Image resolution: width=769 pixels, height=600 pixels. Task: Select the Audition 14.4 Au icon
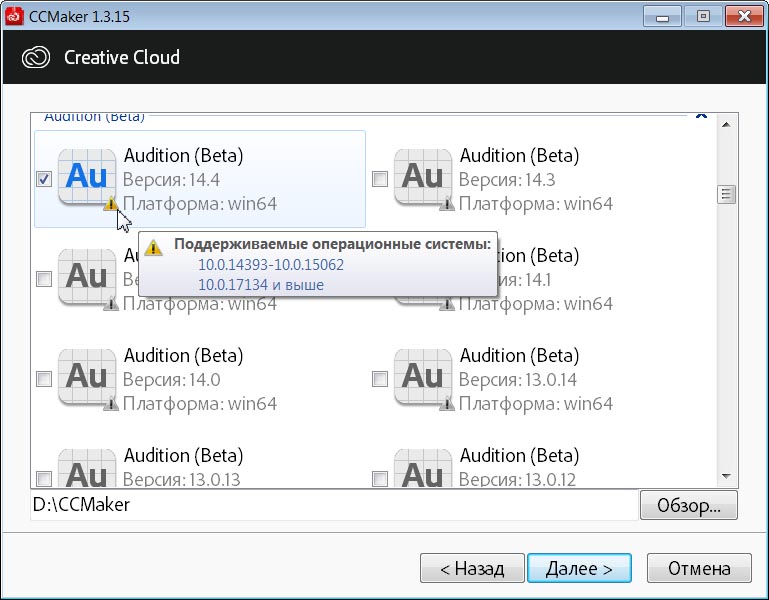point(87,177)
